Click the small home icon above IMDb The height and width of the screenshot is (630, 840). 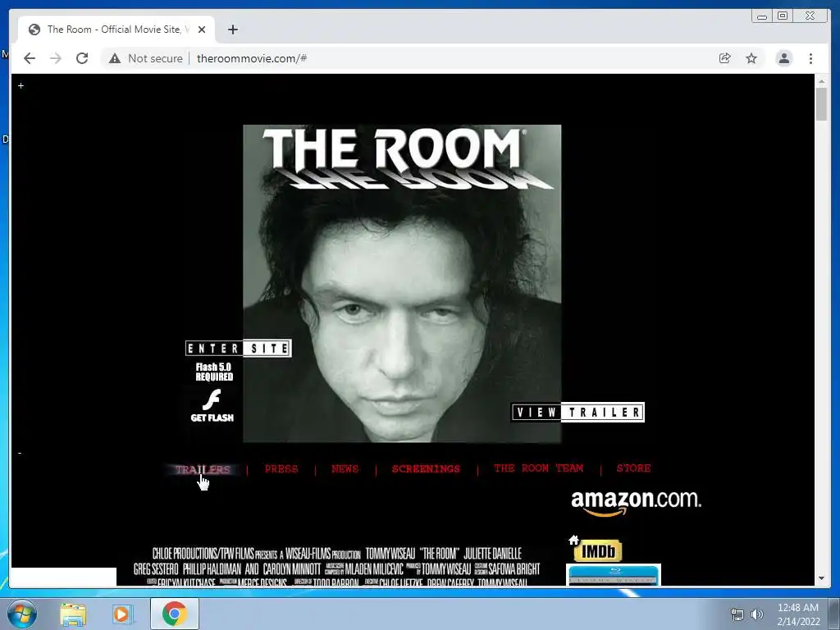(573, 540)
